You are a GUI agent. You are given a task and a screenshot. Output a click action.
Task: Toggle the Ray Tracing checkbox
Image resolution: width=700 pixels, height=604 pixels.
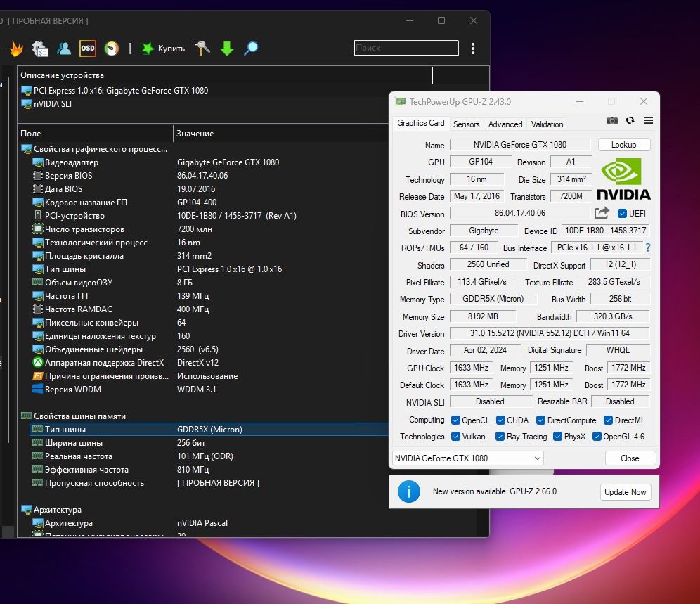coord(500,437)
